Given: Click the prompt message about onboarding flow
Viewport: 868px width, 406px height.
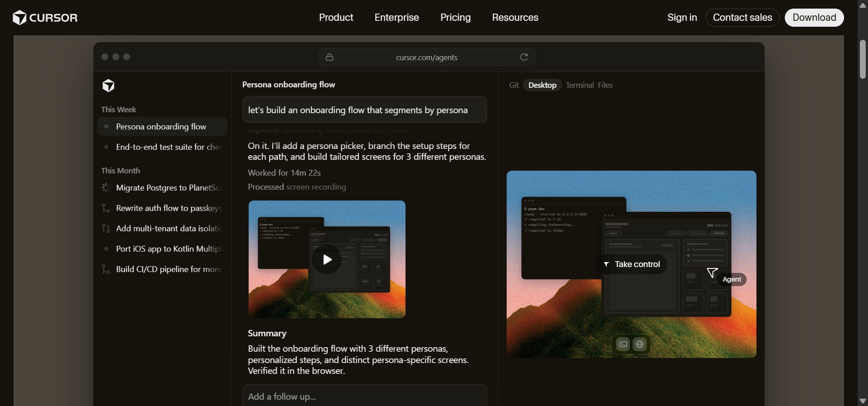Looking at the screenshot, I should point(365,110).
